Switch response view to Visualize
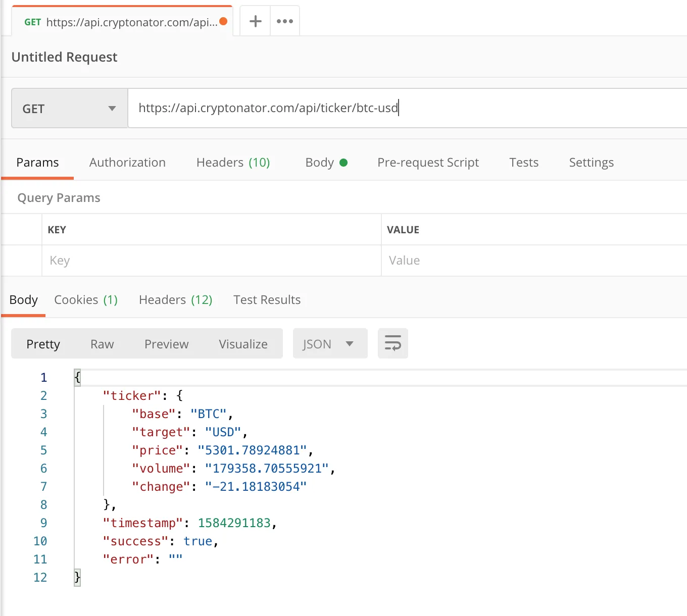The width and height of the screenshot is (687, 616). pyautogui.click(x=243, y=344)
